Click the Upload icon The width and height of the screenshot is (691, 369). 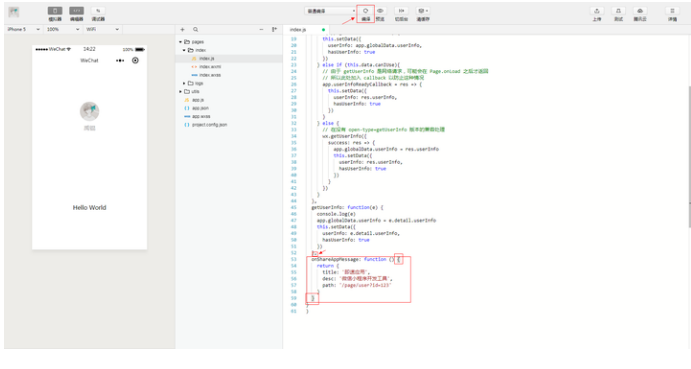[x=597, y=11]
